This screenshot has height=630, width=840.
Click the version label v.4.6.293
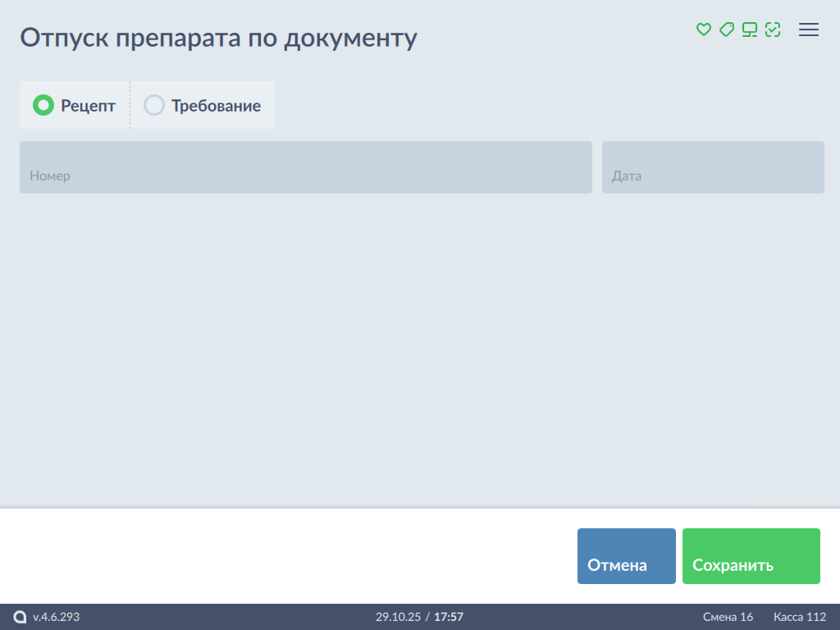click(57, 617)
